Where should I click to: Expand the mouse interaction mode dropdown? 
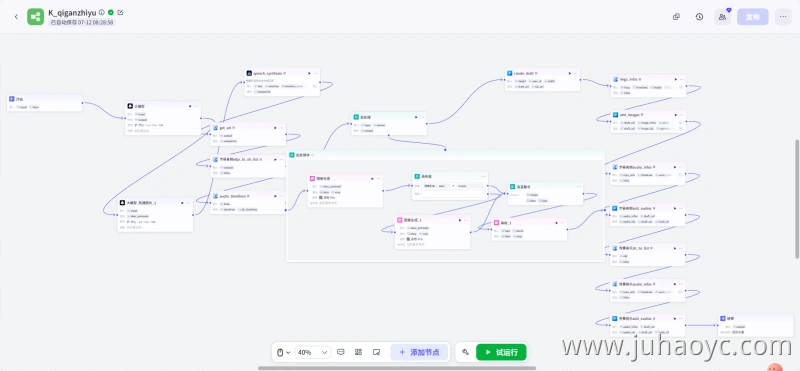[284, 352]
